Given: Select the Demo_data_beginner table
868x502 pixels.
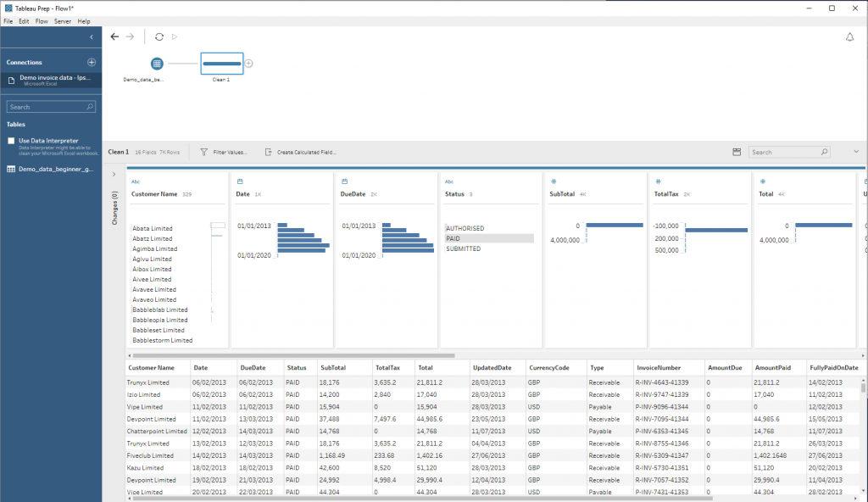Looking at the screenshot, I should 51,169.
